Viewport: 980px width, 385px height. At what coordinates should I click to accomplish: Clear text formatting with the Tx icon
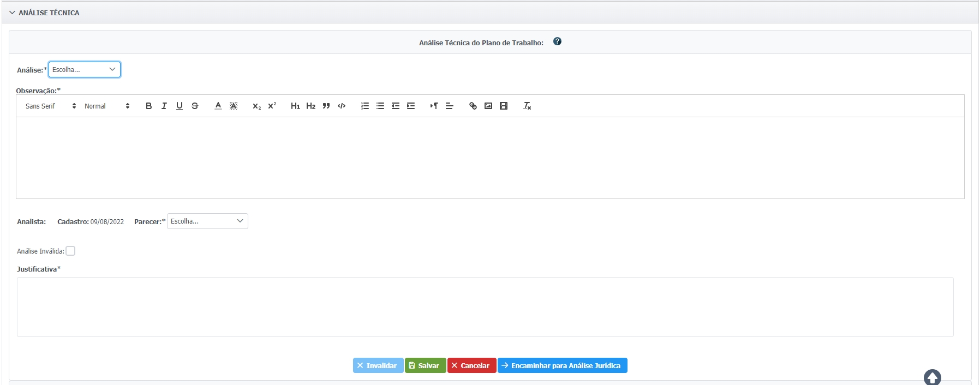click(527, 106)
